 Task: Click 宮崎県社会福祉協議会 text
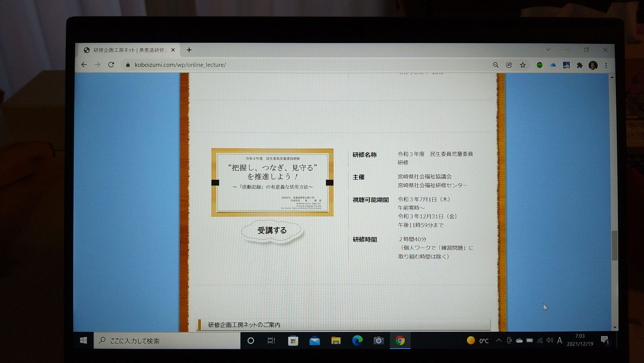click(424, 177)
